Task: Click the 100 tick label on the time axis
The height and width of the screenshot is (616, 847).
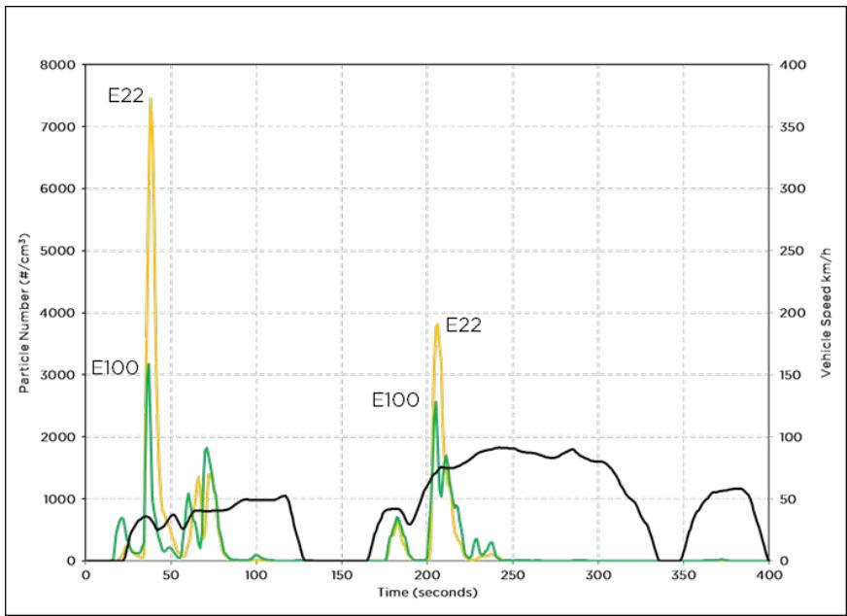Action: pyautogui.click(x=256, y=575)
